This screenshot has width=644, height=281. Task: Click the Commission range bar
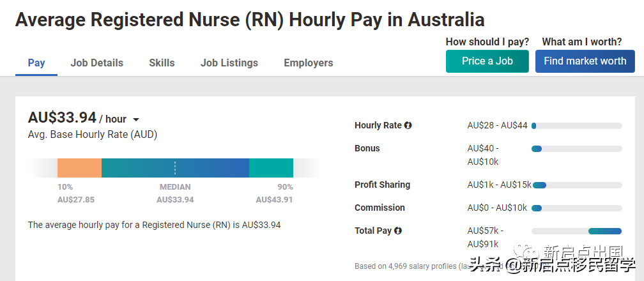point(576,208)
